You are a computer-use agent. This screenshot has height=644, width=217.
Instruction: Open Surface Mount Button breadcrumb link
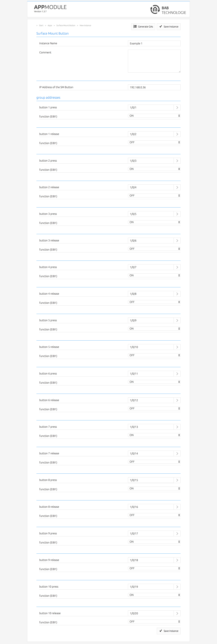66,26
